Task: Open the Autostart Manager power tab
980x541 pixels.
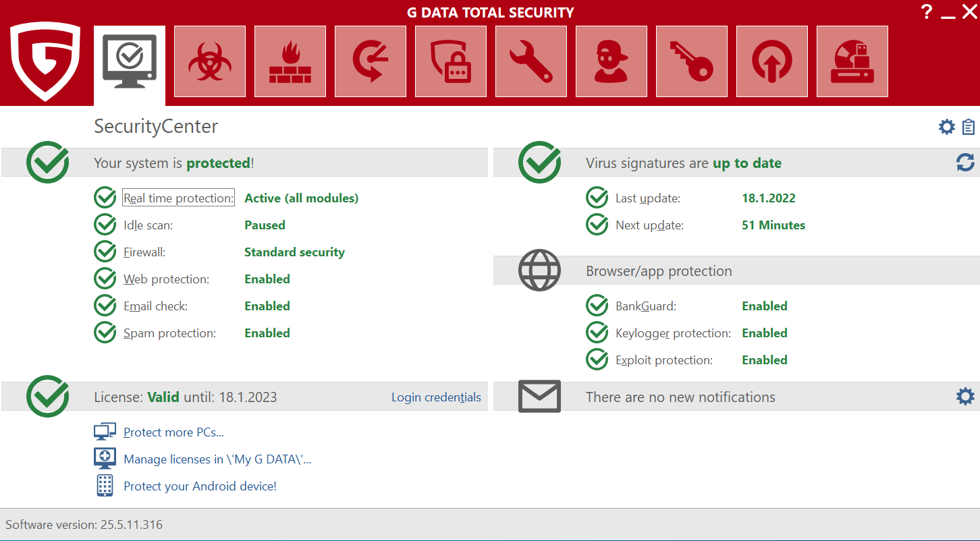Action: click(x=772, y=61)
